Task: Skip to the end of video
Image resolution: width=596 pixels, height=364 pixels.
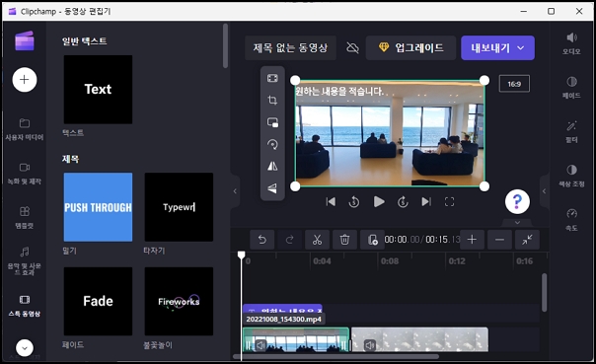Action: coord(426,202)
